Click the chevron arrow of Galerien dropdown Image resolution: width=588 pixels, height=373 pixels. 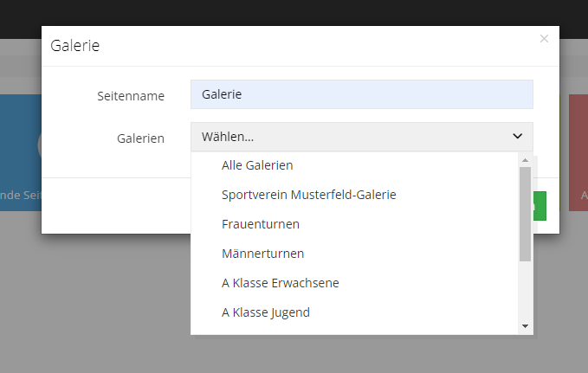tap(518, 137)
